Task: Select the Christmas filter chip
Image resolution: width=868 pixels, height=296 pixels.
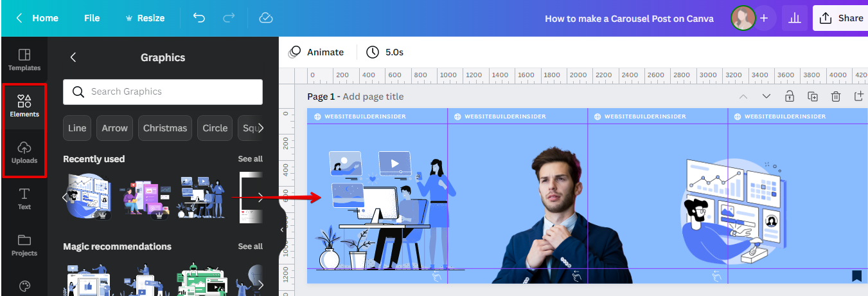Action: 165,128
